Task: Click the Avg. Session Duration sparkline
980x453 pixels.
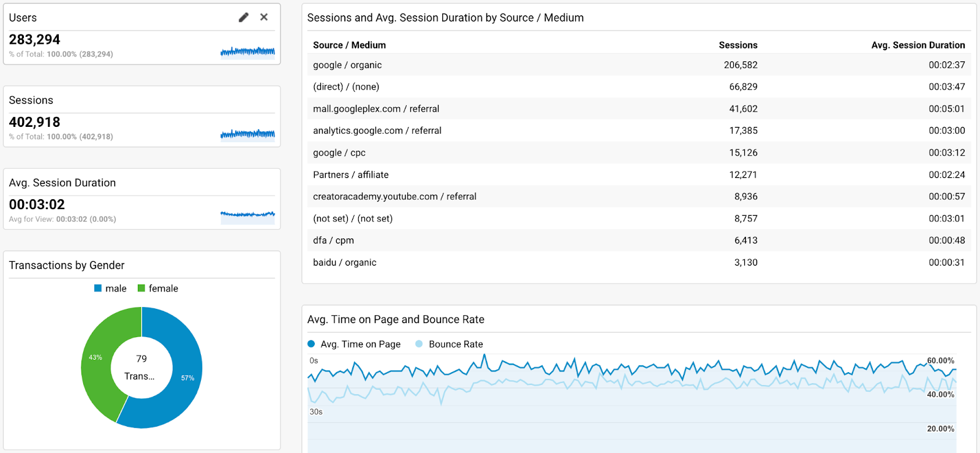Action: point(247,215)
